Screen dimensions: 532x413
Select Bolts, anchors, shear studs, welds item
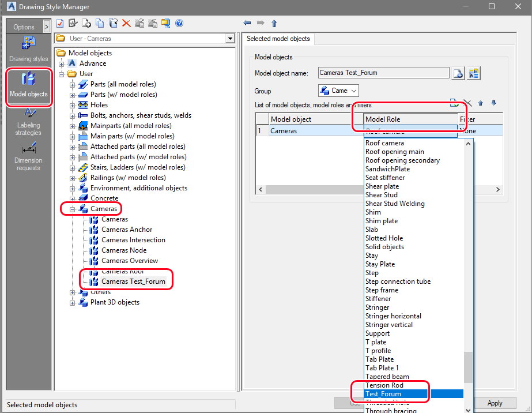[x=141, y=115]
